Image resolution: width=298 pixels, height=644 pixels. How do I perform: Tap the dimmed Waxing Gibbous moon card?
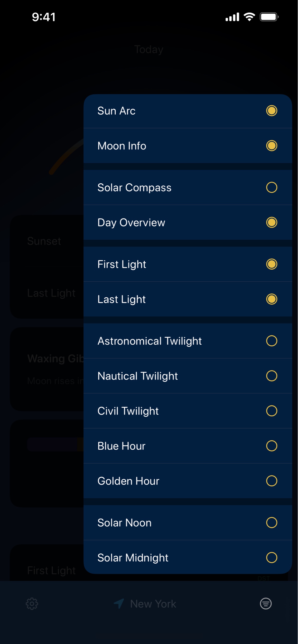(46, 368)
